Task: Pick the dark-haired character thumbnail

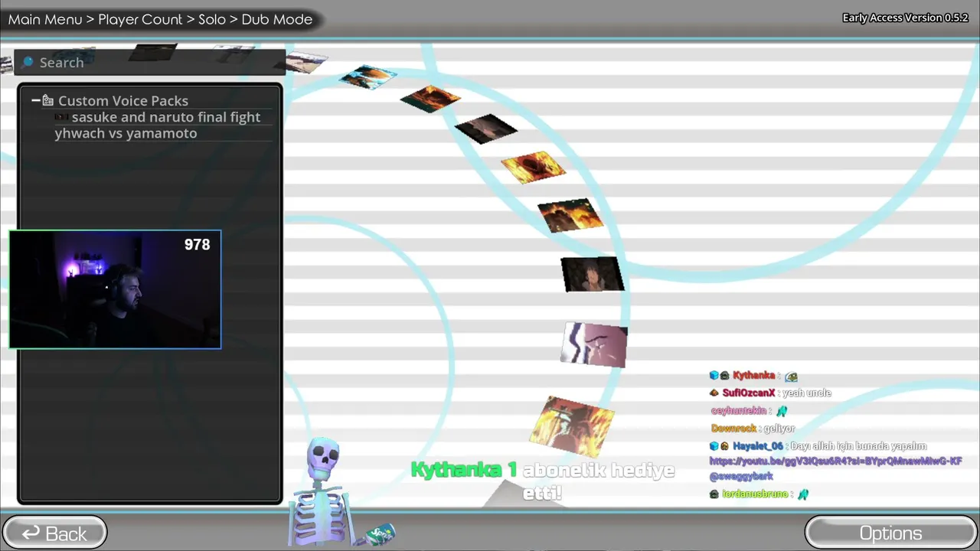Action: tap(593, 274)
